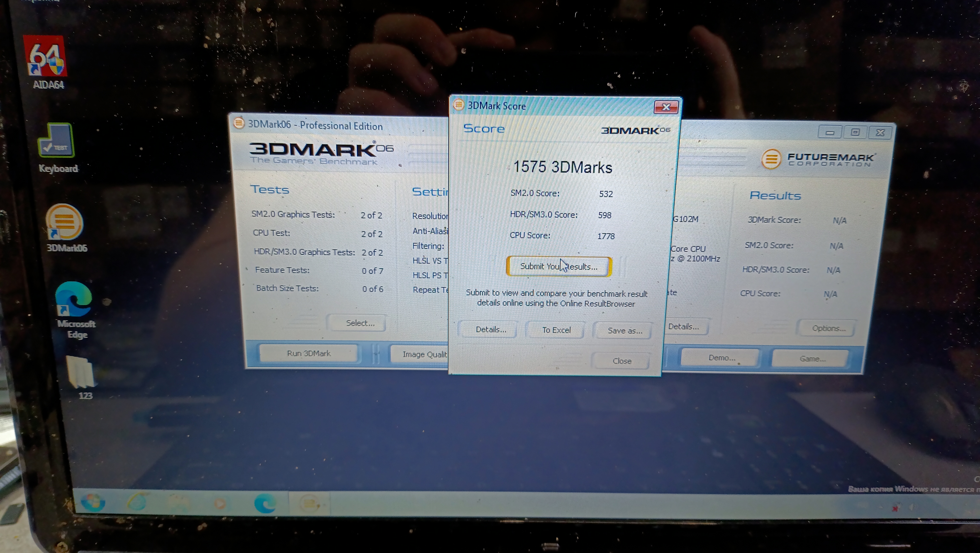Click Submit Your Results button
980x553 pixels.
point(559,266)
